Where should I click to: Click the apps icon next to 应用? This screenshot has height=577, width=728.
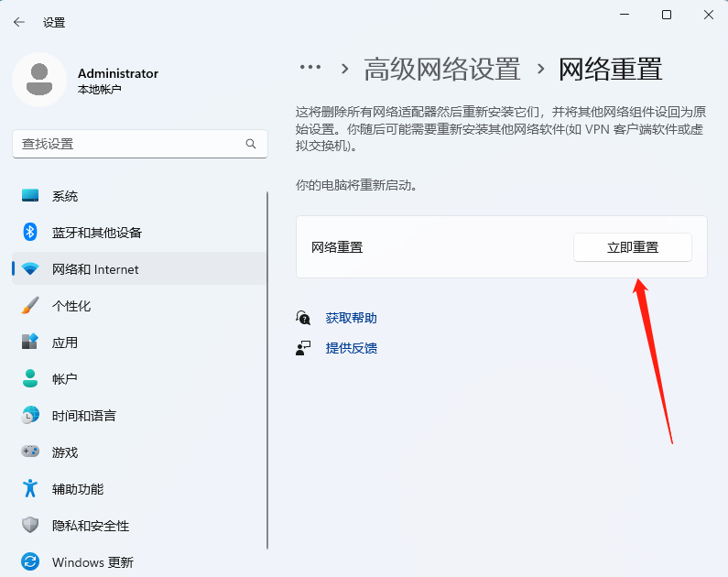[30, 342]
